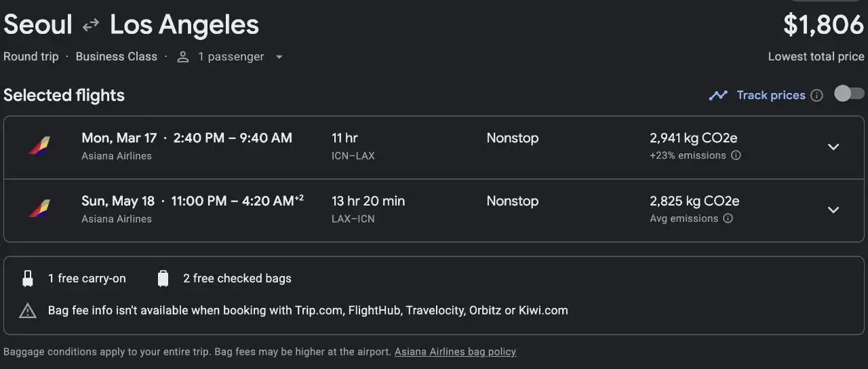Click the round-trip swap arrows icon
868x369 pixels.
pos(91,26)
